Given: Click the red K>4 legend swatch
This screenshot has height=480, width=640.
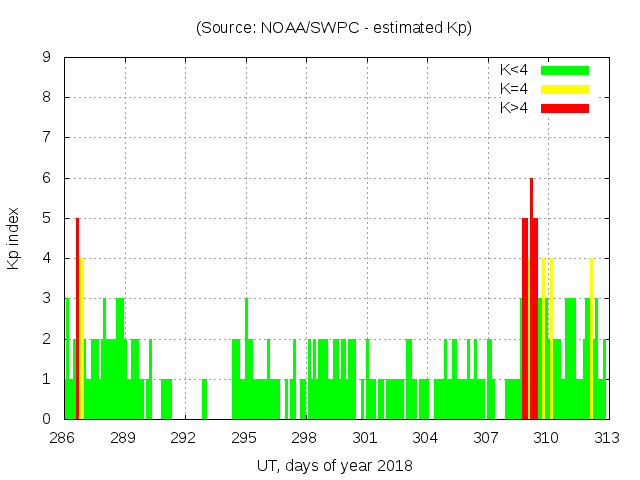Looking at the screenshot, I should pos(564,108).
